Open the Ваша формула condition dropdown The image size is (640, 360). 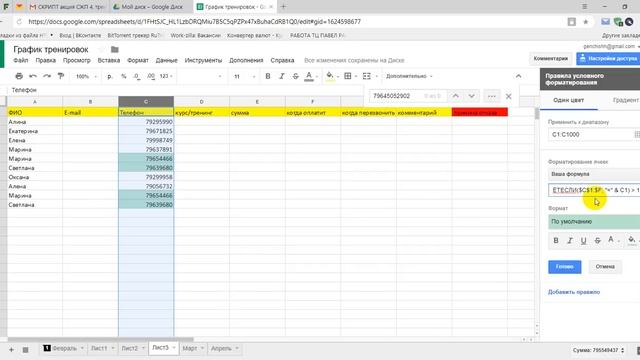(x=594, y=174)
